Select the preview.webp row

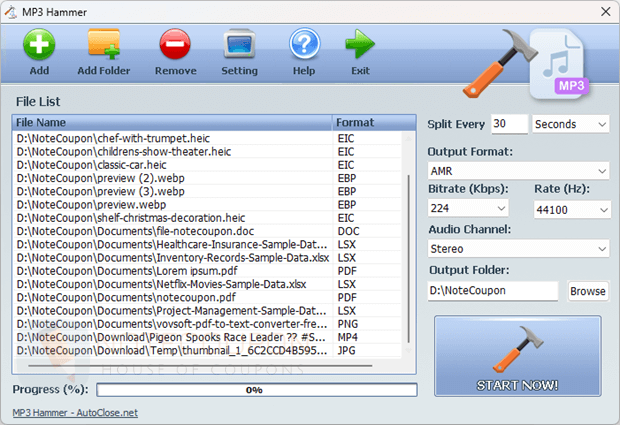click(208, 204)
